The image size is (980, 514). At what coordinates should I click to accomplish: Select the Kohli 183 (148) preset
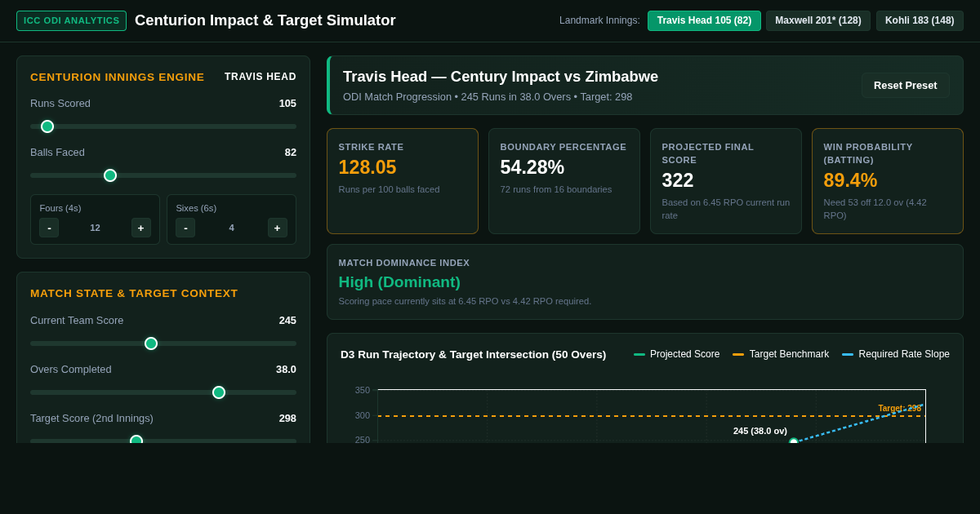pyautogui.click(x=920, y=20)
